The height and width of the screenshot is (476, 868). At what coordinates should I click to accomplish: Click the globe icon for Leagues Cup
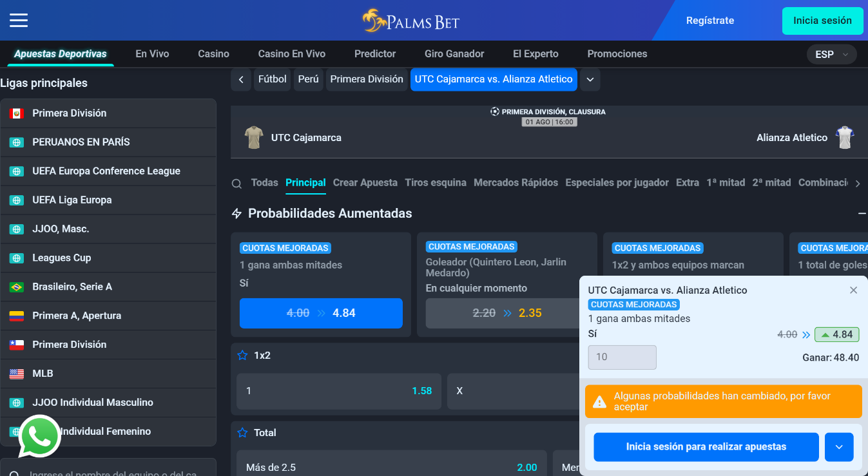pyautogui.click(x=17, y=258)
